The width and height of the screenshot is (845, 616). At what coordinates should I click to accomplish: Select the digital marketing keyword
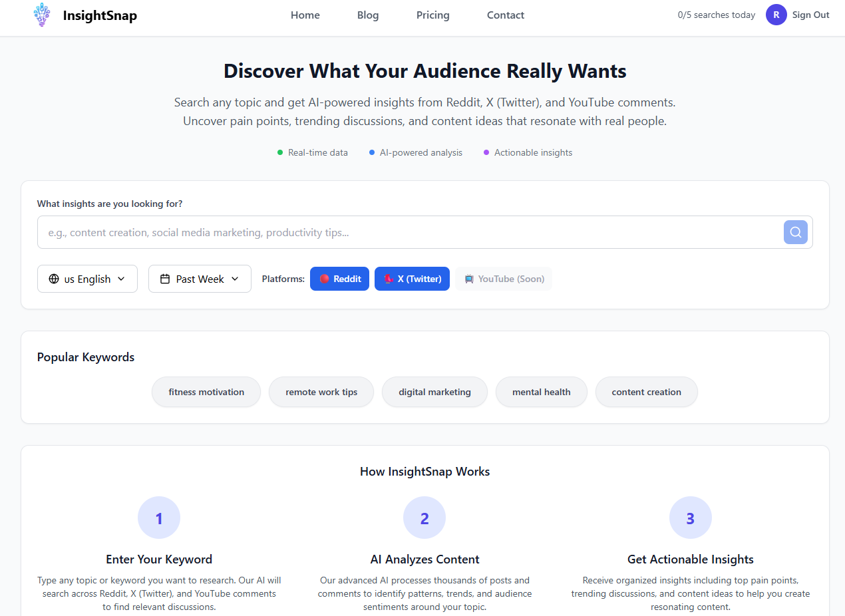click(x=434, y=392)
